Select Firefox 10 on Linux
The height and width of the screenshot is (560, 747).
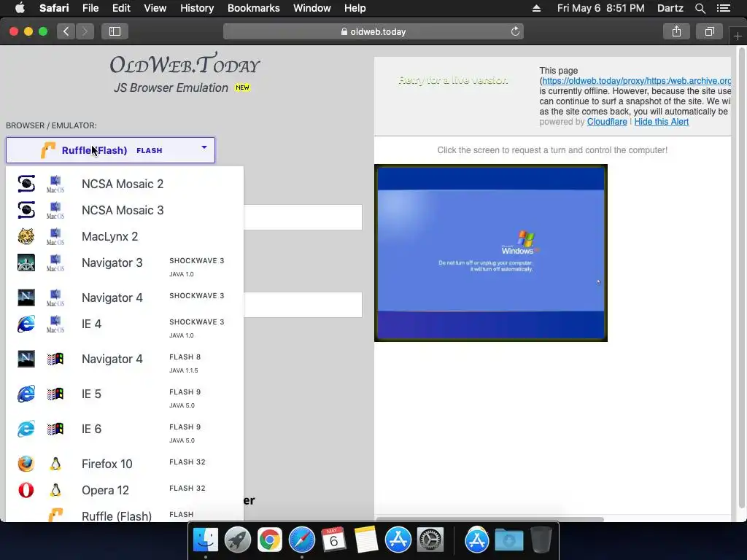(124, 464)
